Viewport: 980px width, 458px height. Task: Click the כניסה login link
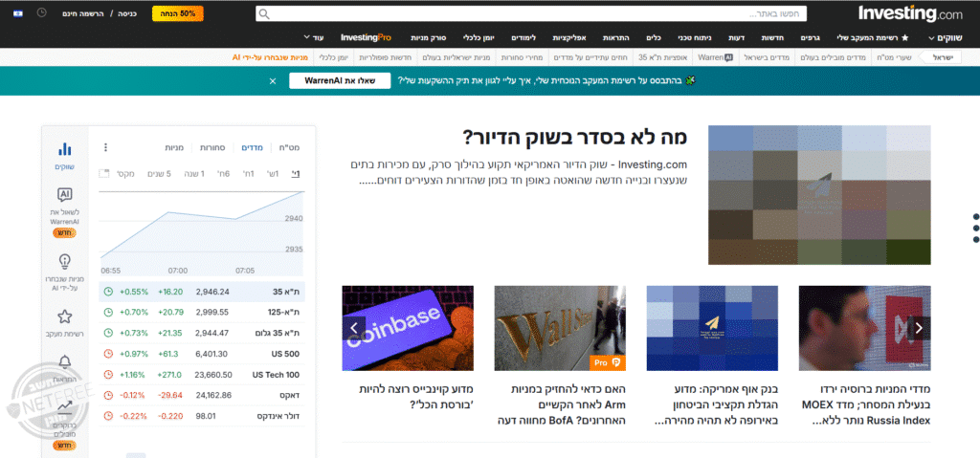(127, 13)
